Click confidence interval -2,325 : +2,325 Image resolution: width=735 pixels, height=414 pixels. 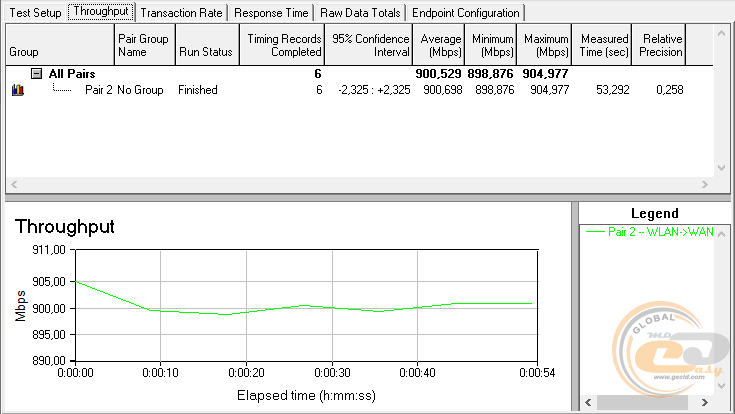(x=374, y=90)
